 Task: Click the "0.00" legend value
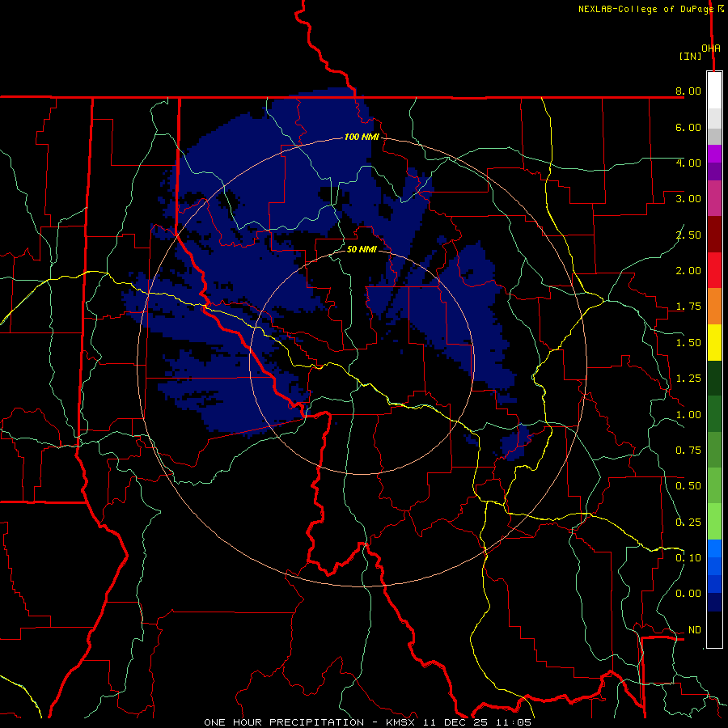pos(688,594)
